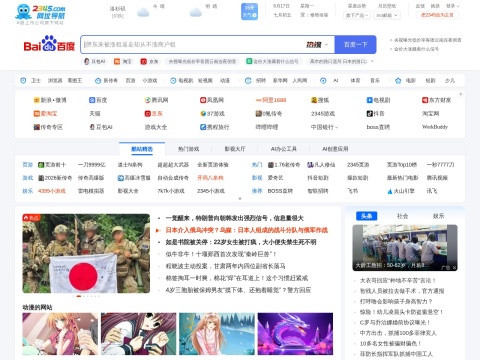The height and width of the screenshot is (360, 480).
Task: Open 37游戏 site link
Action: [212, 114]
